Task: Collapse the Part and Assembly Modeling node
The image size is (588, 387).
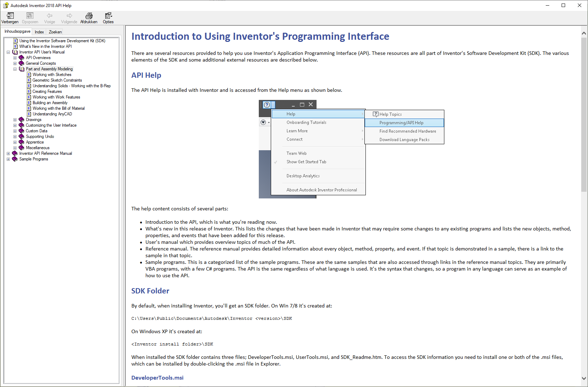Action: [x=15, y=69]
